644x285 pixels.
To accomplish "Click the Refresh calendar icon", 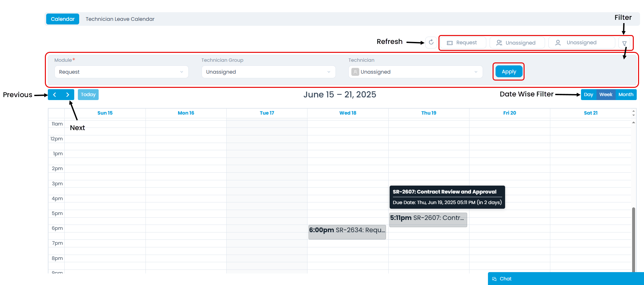I will pyautogui.click(x=431, y=42).
